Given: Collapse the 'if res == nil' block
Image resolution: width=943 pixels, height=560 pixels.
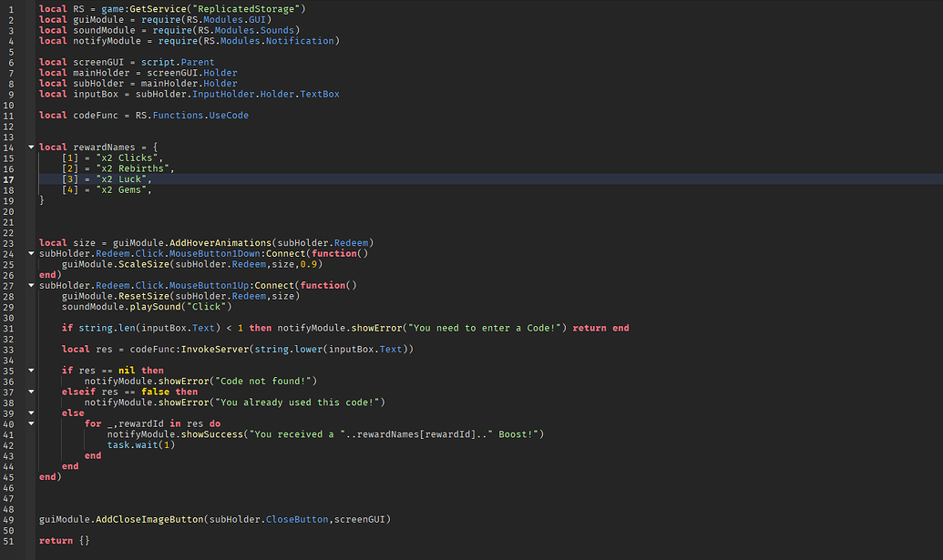Looking at the screenshot, I should click(30, 370).
